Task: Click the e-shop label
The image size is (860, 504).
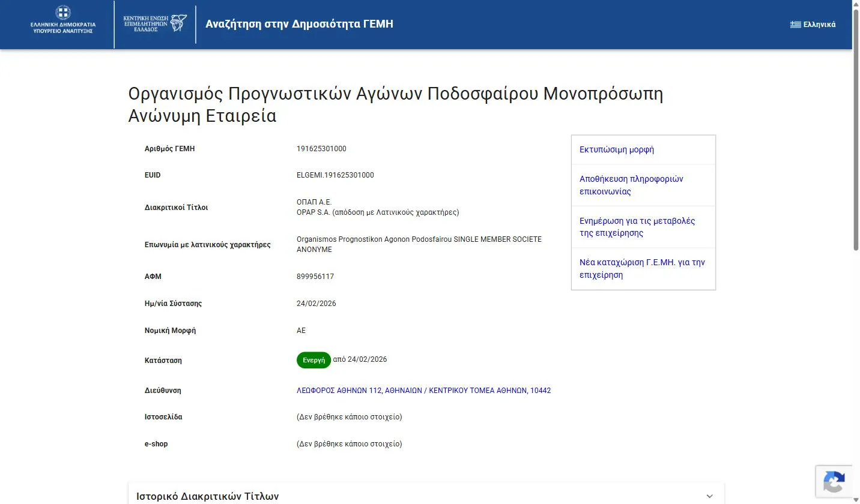Action: pyautogui.click(x=156, y=444)
